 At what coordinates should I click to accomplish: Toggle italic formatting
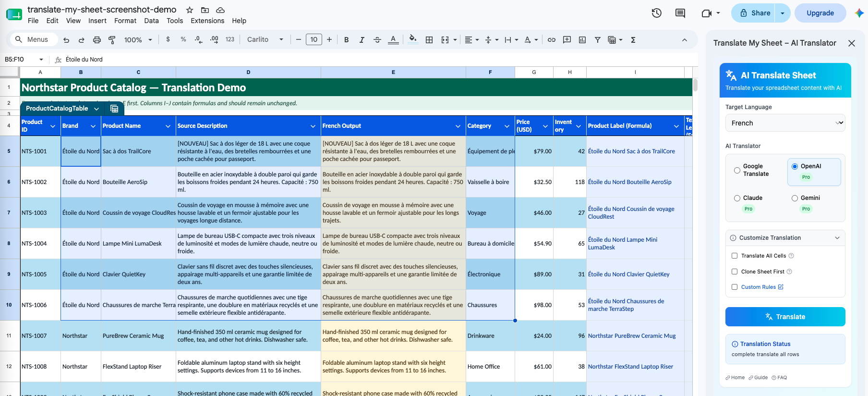362,40
